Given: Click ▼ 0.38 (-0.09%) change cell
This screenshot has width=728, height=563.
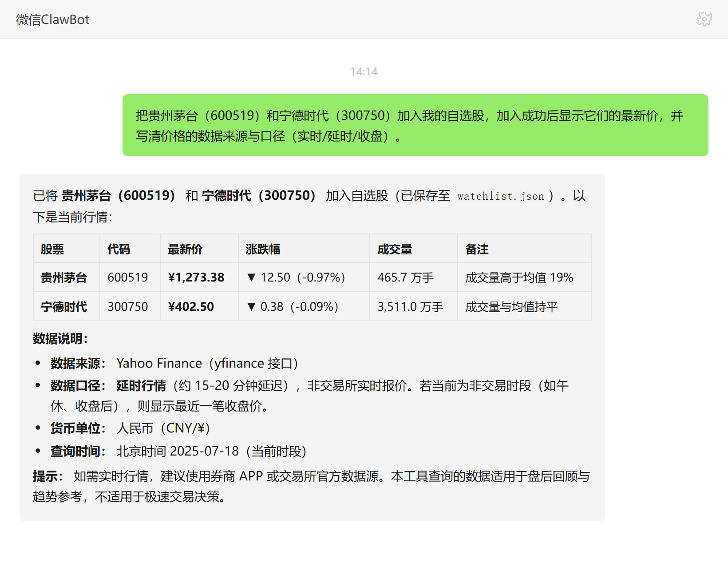Looking at the screenshot, I should point(304,306).
